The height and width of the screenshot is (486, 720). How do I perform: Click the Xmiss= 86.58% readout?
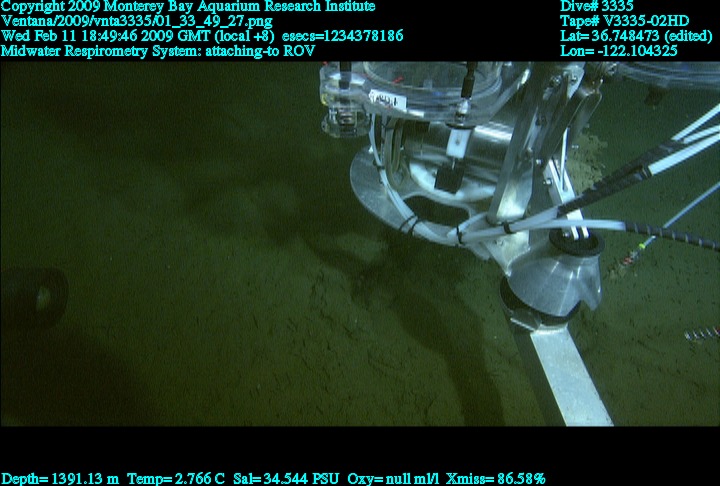[x=495, y=479]
